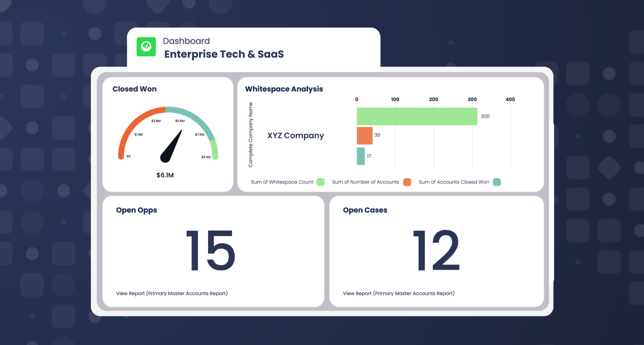Click the green dashboard logo icon
The image size is (644, 345).
coord(146,47)
